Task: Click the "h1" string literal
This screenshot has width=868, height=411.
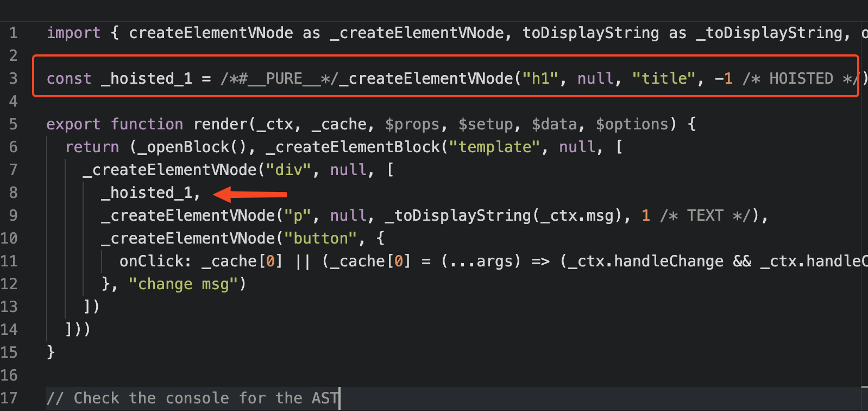Action: pyautogui.click(x=540, y=79)
